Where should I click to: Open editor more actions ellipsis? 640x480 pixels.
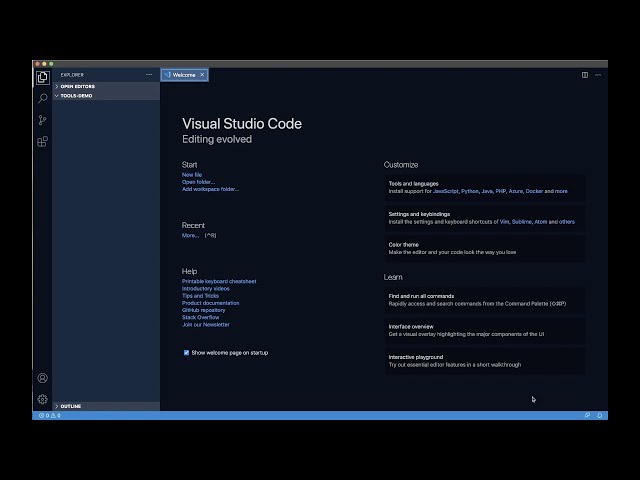coord(598,75)
